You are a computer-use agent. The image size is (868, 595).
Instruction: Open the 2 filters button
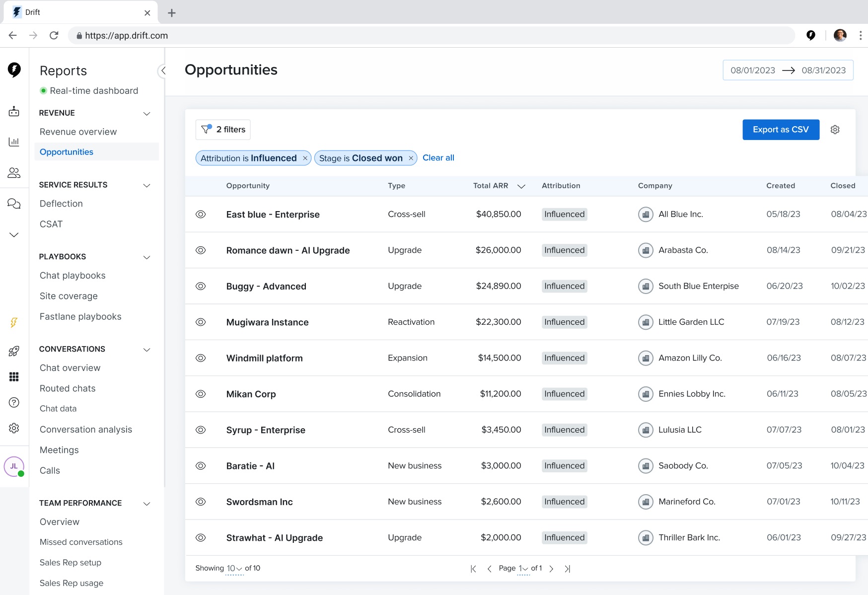223,130
